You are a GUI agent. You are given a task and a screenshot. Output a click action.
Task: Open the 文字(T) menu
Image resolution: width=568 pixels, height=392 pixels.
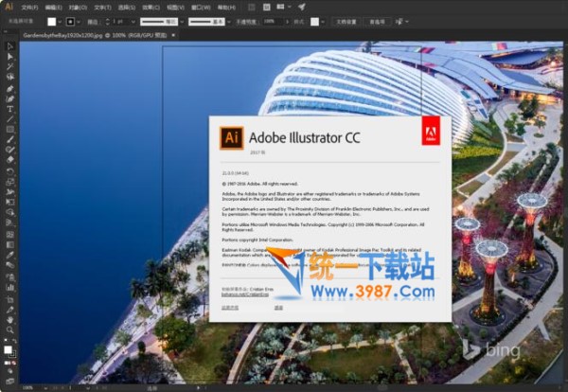coord(102,8)
